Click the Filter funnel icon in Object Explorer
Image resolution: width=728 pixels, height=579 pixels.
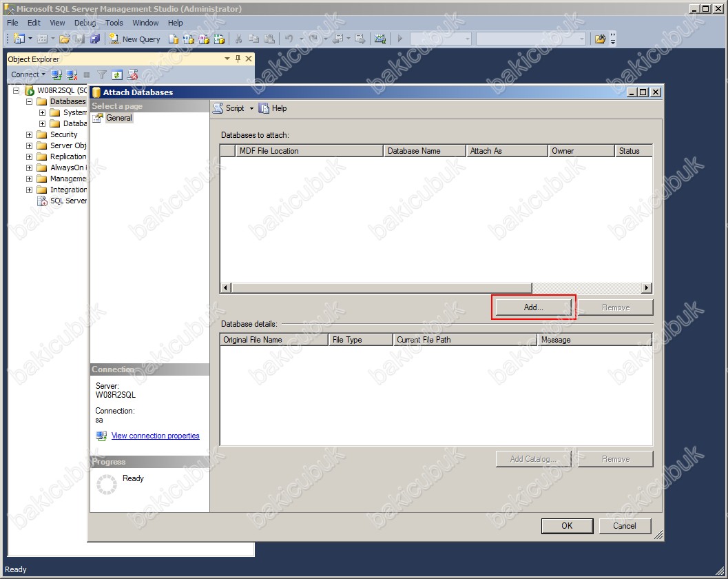[102, 74]
